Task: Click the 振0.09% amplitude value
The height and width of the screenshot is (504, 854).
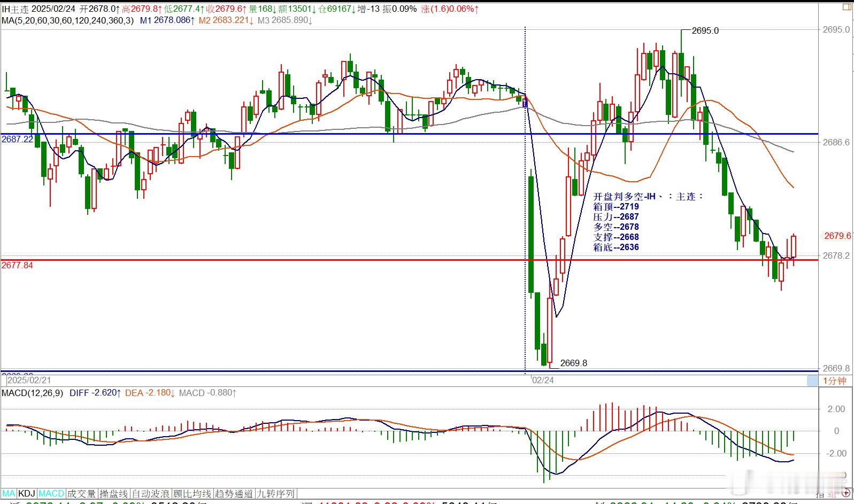Action: [399, 9]
